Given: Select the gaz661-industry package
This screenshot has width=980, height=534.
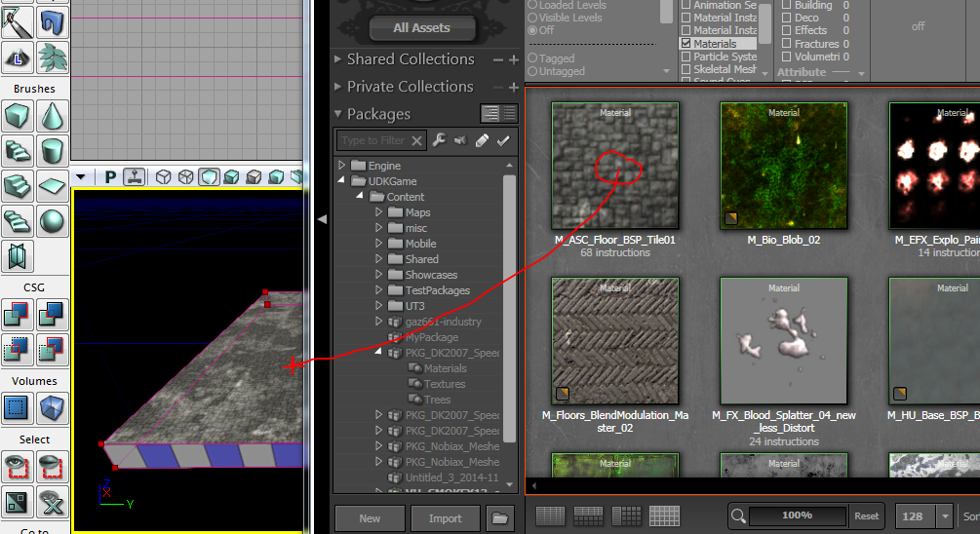Looking at the screenshot, I should pyautogui.click(x=443, y=322).
